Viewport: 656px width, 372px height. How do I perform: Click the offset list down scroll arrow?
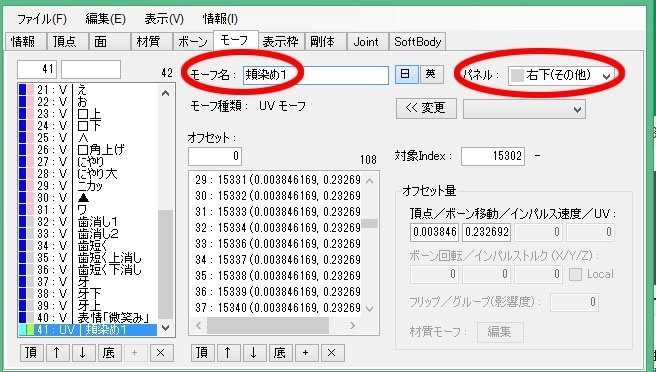pos(369,309)
